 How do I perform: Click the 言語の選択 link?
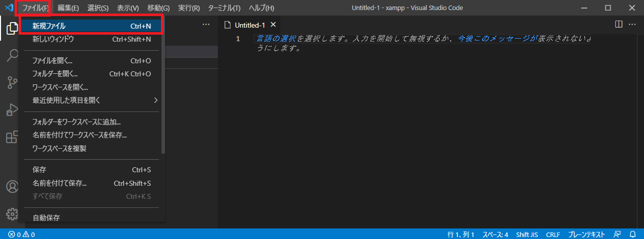276,39
